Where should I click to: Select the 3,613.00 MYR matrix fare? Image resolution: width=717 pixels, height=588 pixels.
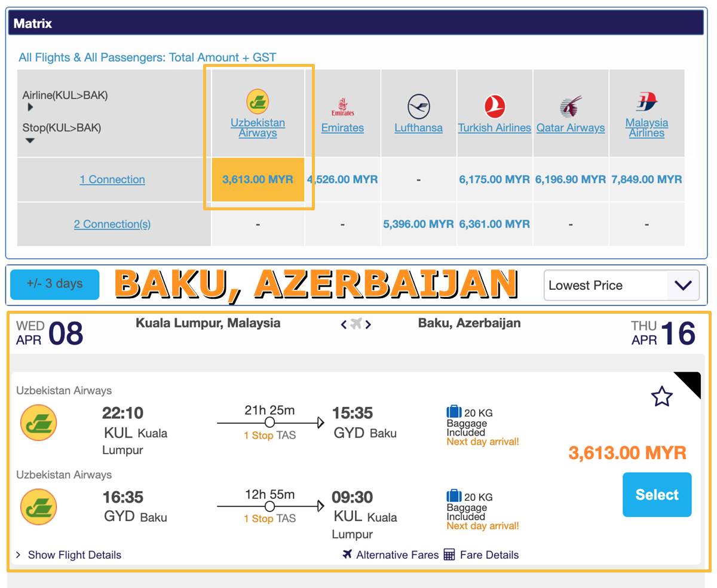(x=258, y=179)
